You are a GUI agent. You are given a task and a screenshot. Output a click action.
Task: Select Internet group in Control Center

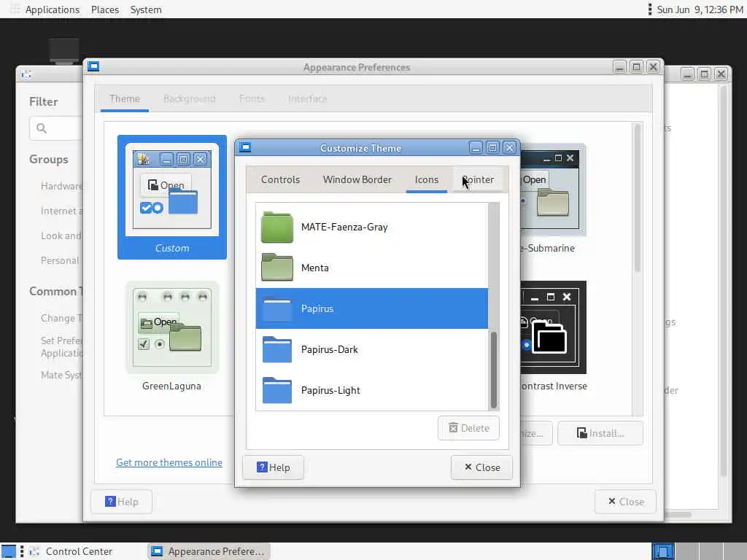point(61,211)
